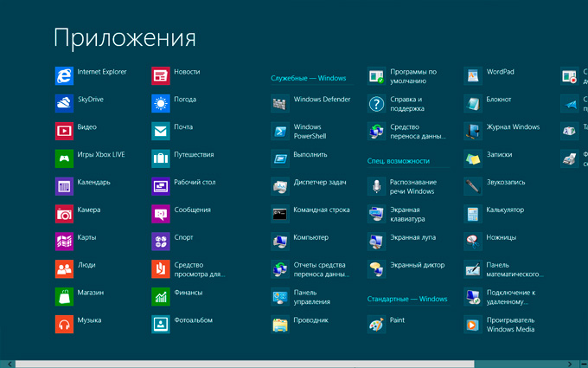Screen dimensions: 588x368
Task: Select the Служебные — Windows group header
Action: pos(308,78)
